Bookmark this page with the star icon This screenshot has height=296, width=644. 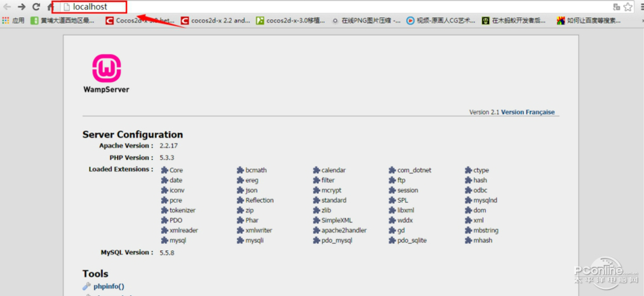coord(628,6)
